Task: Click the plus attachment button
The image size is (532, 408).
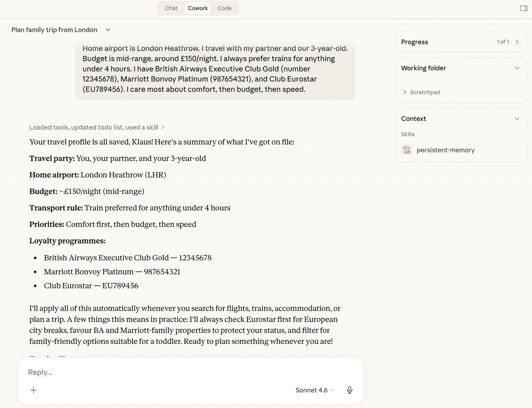Action: pyautogui.click(x=33, y=390)
